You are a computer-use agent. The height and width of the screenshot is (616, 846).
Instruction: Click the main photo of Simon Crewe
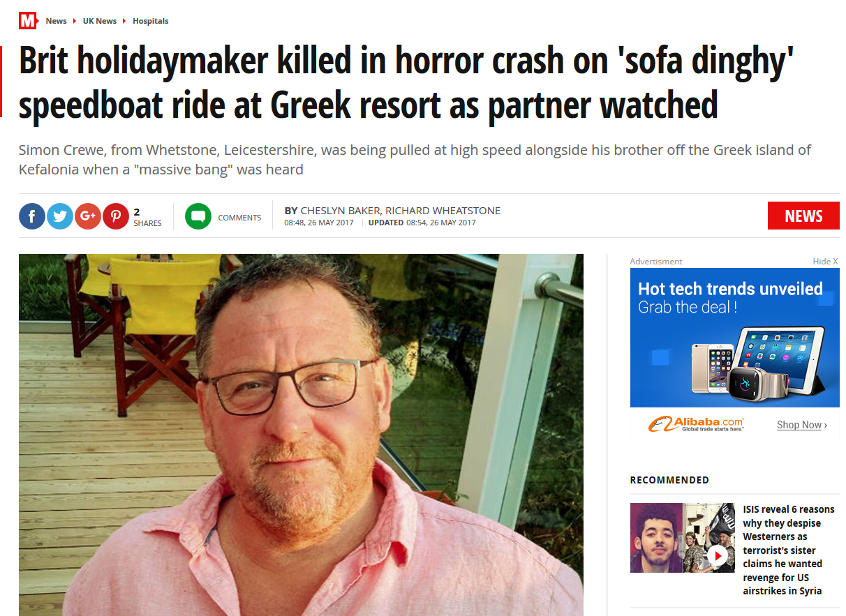click(301, 435)
